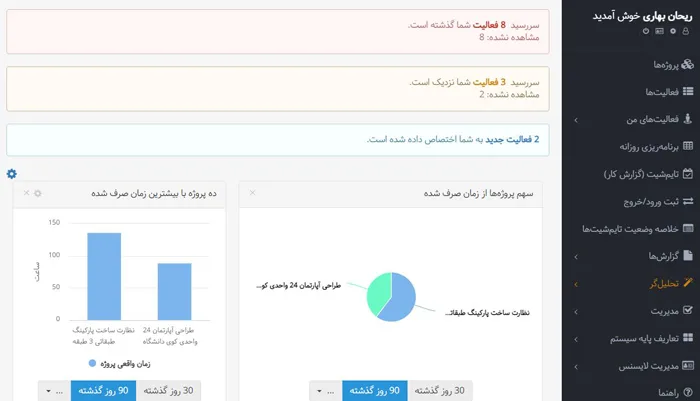Expand the مدیریت submenu chevron

(576, 312)
